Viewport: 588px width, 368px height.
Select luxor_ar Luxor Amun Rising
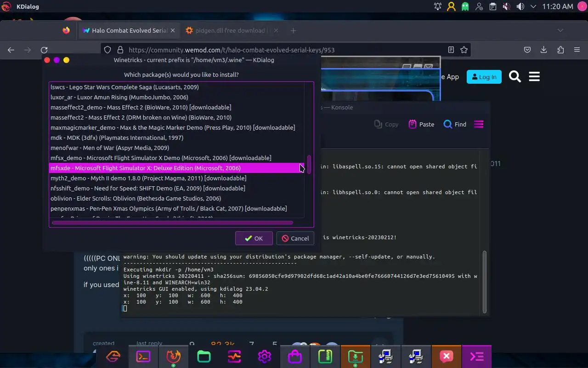[x=176, y=97]
